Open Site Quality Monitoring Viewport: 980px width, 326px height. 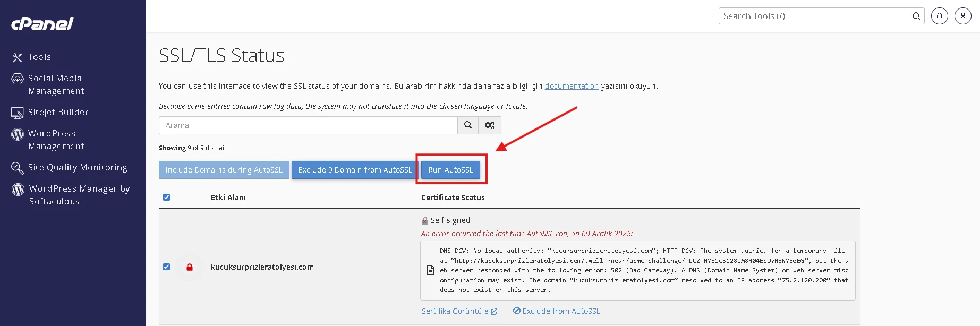click(78, 167)
